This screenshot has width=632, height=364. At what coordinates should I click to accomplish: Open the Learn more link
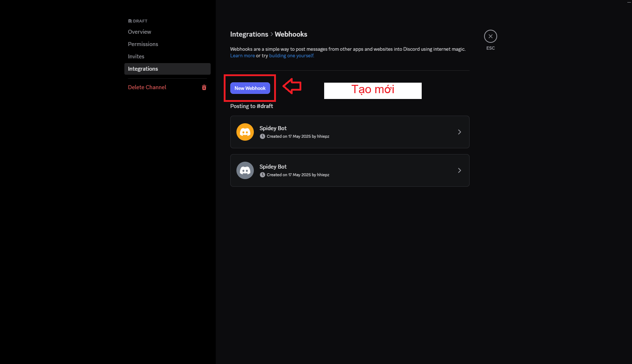coord(242,56)
